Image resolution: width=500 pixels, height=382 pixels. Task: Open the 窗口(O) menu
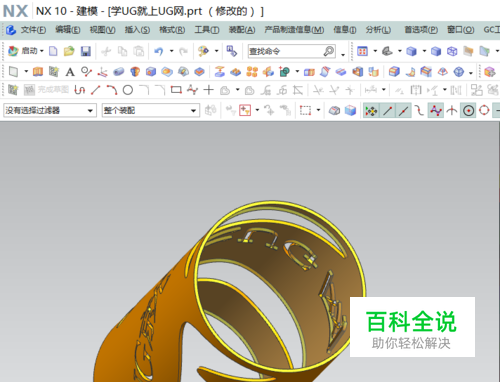click(460, 30)
